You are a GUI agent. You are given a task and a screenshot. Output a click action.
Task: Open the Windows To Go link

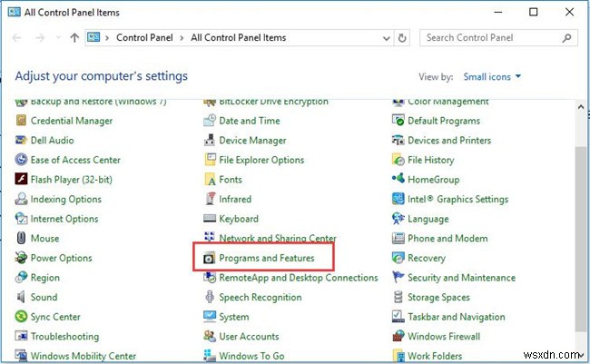pos(251,356)
